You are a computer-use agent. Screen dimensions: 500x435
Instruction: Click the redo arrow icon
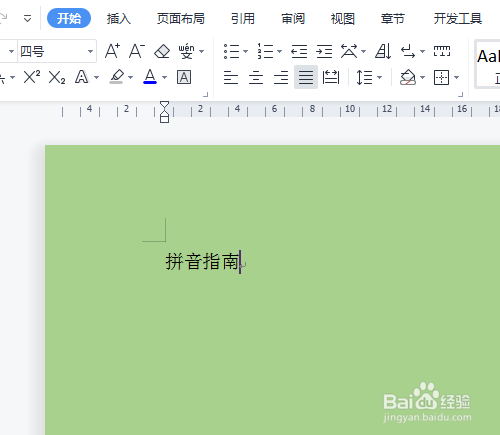3,17
